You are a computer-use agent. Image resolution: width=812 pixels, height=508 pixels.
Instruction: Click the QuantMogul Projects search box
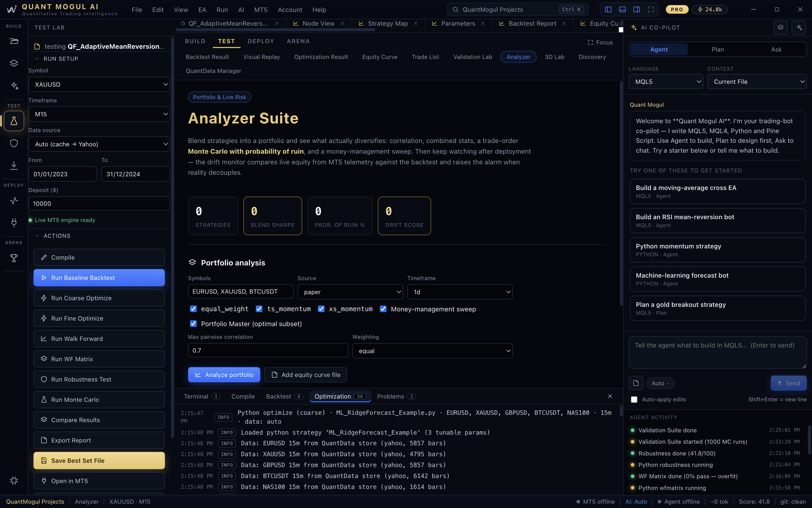tap(517, 9)
